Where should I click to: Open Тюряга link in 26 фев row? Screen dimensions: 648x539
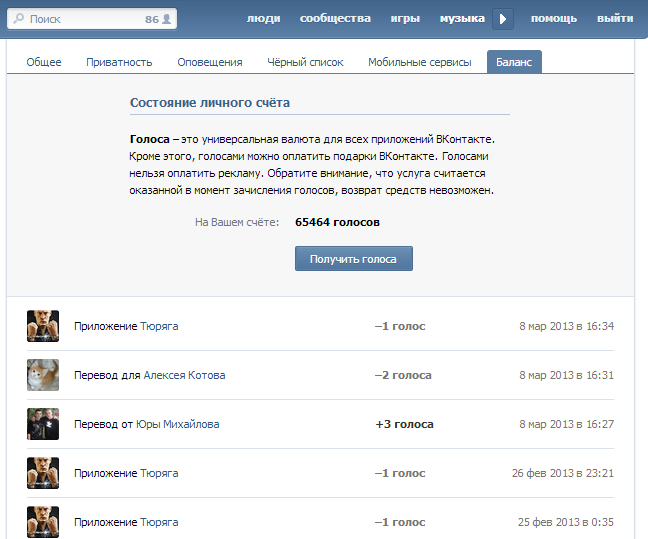click(x=159, y=473)
